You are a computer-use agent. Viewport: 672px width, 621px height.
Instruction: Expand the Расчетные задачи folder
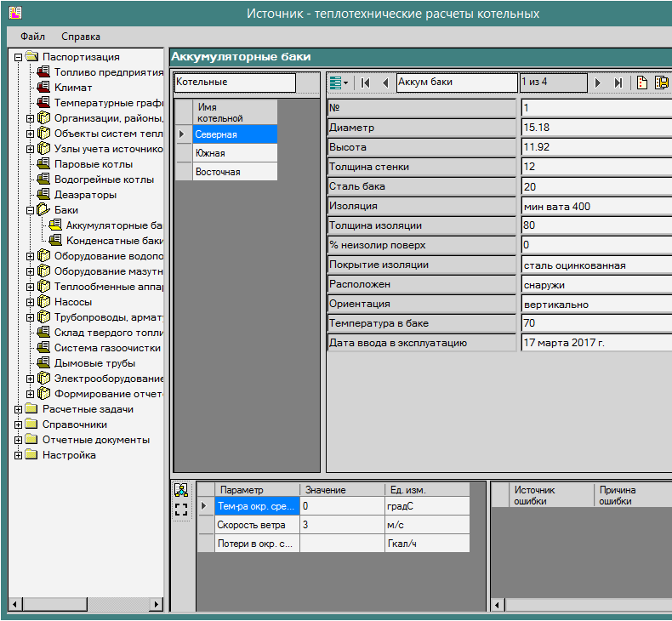19,409
